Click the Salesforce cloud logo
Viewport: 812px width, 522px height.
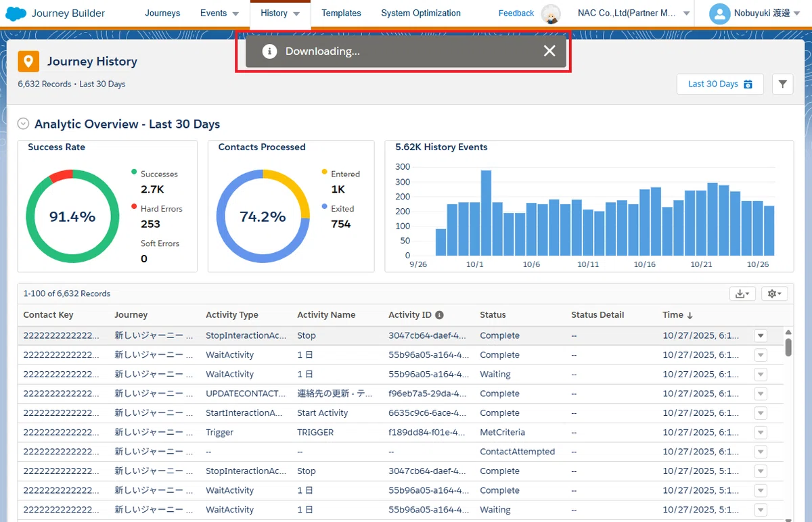16,14
